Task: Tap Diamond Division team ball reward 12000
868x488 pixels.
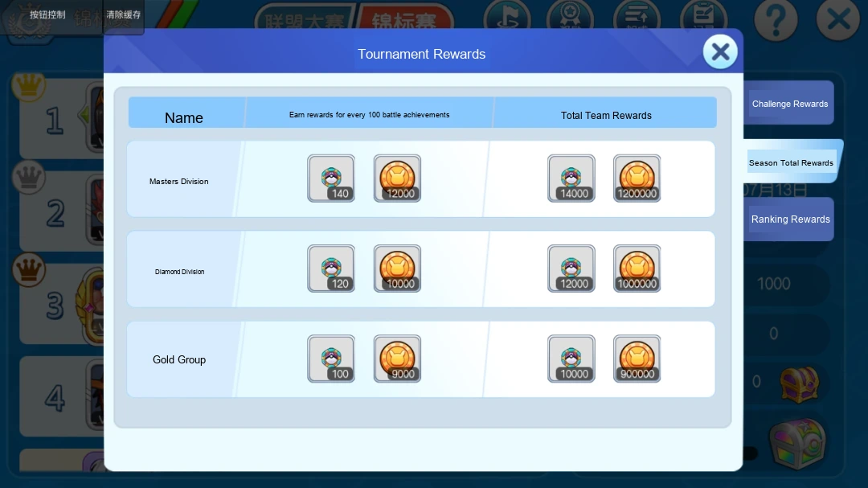Action: pos(571,269)
